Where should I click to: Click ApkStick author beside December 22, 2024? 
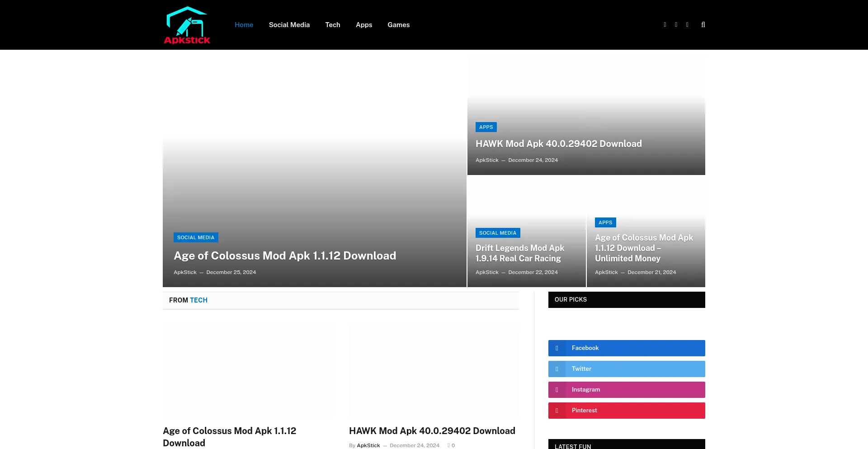pyautogui.click(x=487, y=272)
